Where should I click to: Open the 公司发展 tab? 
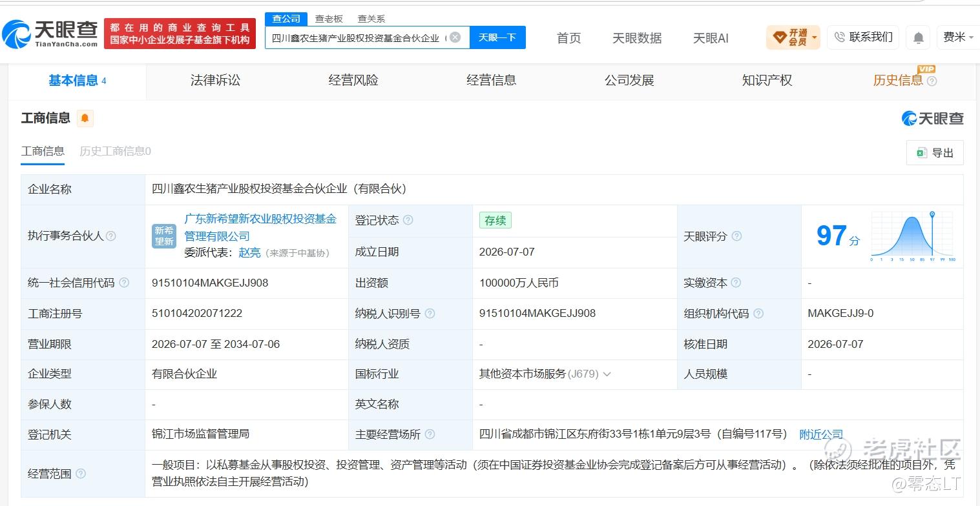(629, 81)
